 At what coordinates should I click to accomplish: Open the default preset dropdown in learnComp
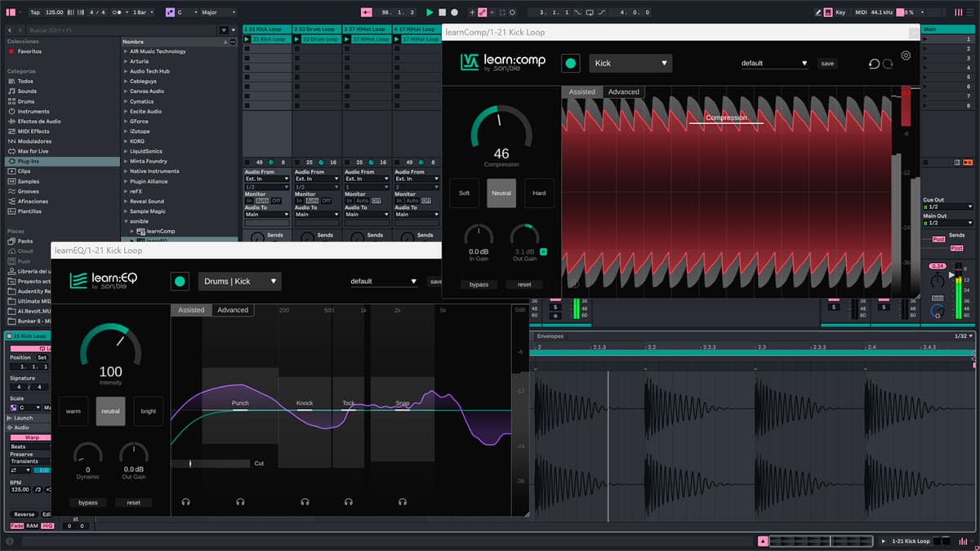pyautogui.click(x=774, y=63)
